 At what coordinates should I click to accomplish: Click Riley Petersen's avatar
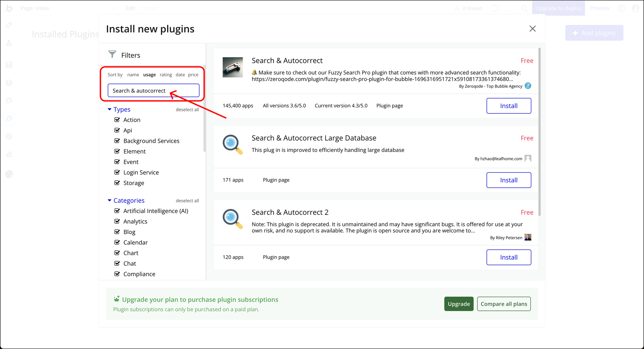[x=528, y=237]
